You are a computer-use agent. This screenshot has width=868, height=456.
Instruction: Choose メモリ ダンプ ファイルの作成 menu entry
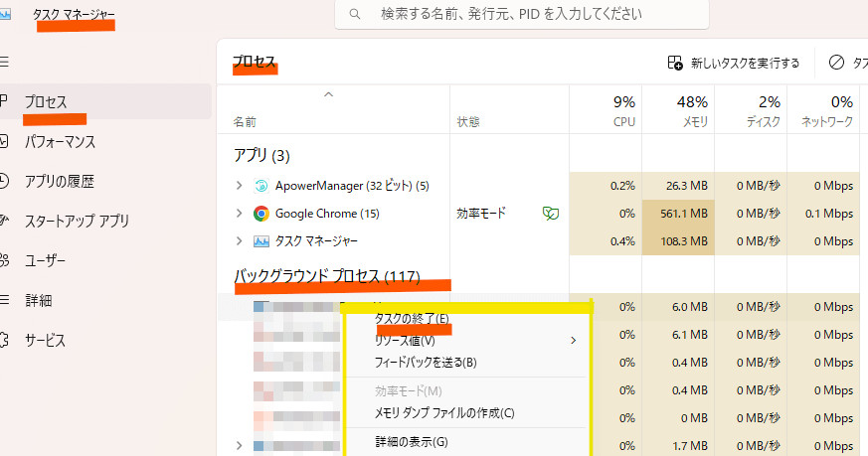(444, 413)
